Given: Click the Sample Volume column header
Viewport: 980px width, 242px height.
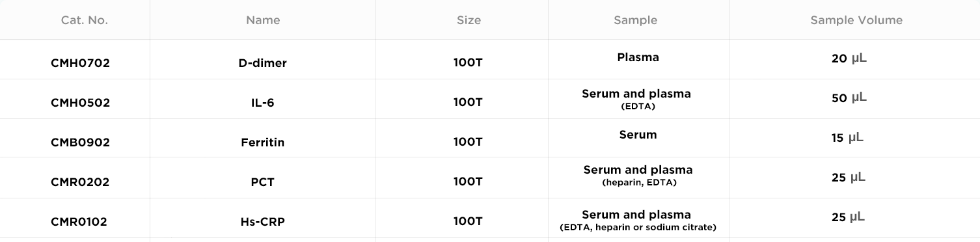Looking at the screenshot, I should pos(856,20).
